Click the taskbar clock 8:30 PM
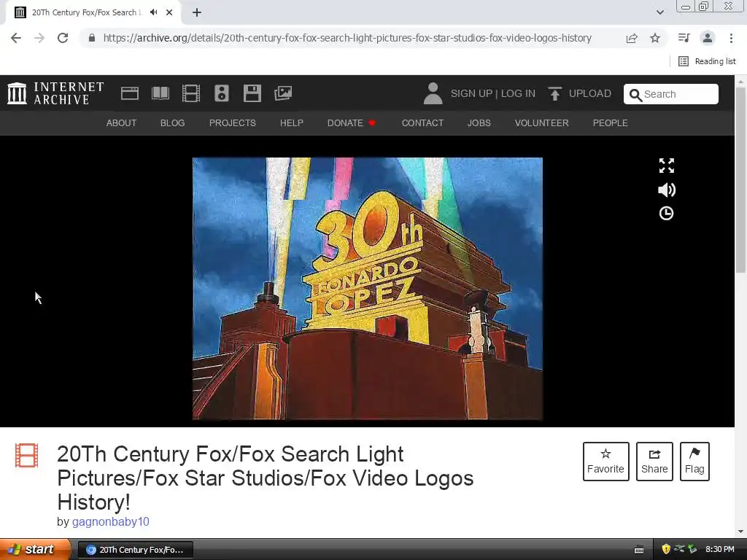 [720, 550]
